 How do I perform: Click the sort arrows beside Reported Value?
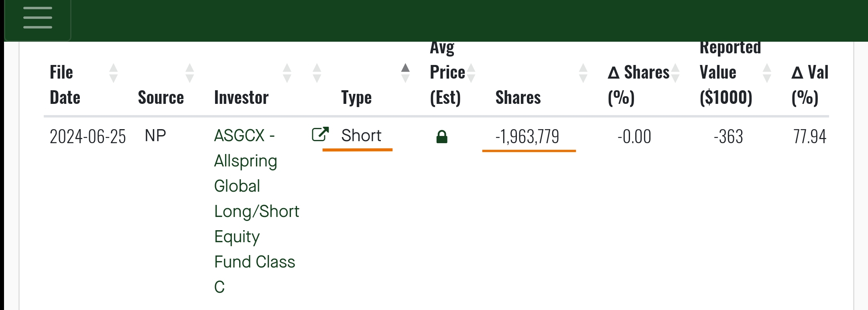click(767, 73)
